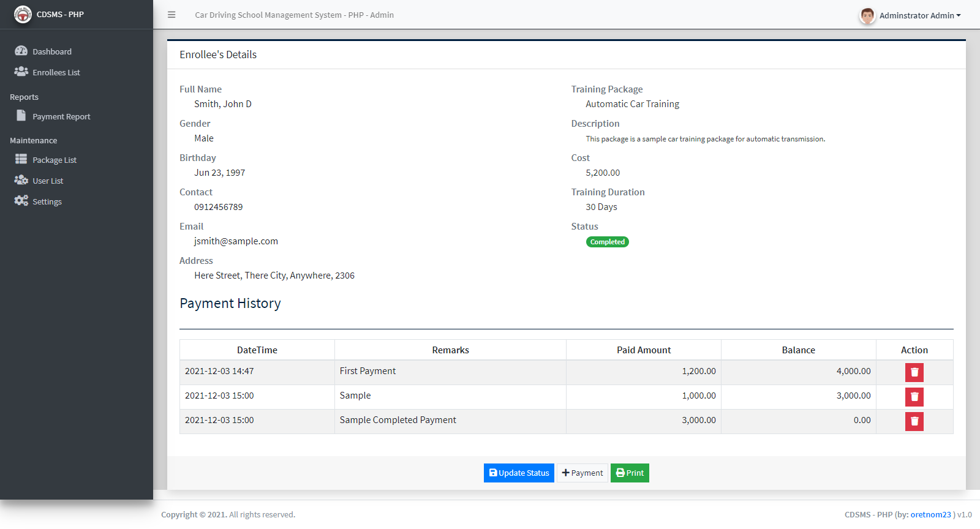Image resolution: width=980 pixels, height=529 pixels.
Task: Open the Adminstrator Admin dropdown menu
Action: tap(920, 15)
